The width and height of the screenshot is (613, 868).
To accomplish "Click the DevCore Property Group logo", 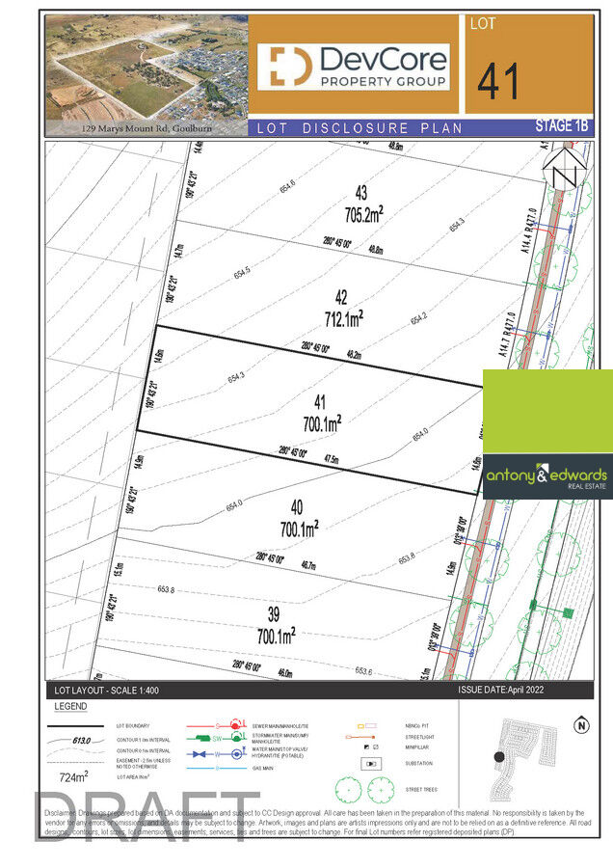I will [x=354, y=66].
